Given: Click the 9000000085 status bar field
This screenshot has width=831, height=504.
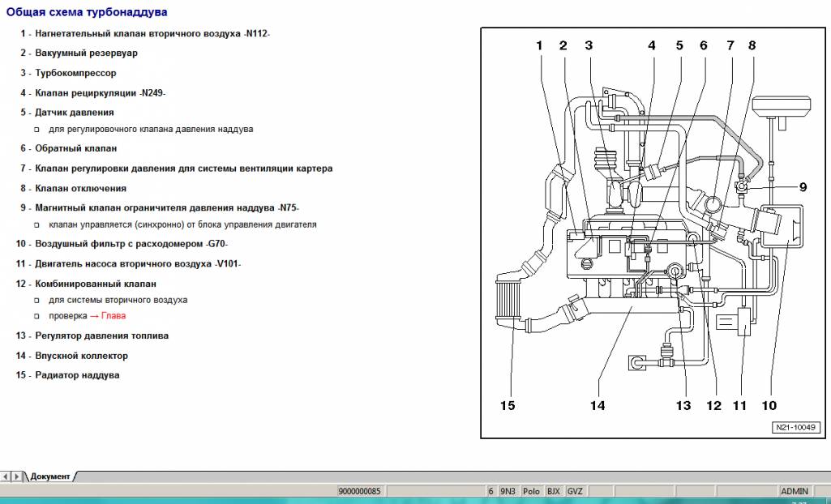Looking at the screenshot, I should [x=359, y=491].
